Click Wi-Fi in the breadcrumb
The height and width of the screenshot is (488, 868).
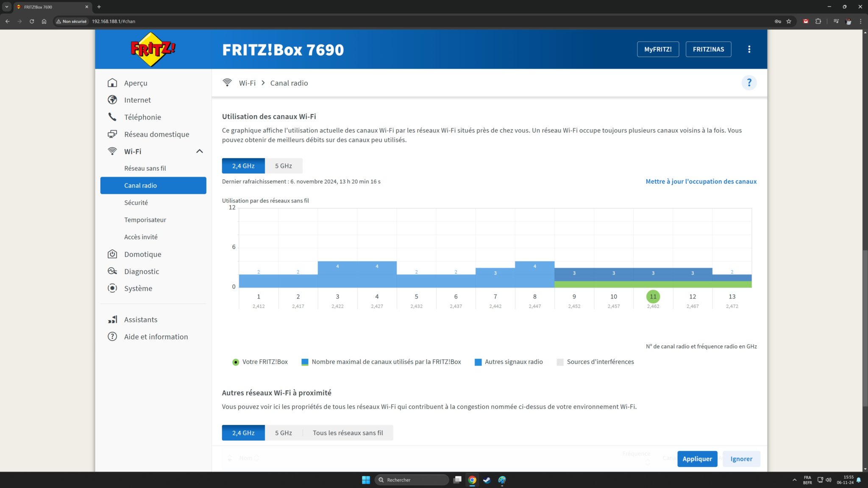(247, 83)
